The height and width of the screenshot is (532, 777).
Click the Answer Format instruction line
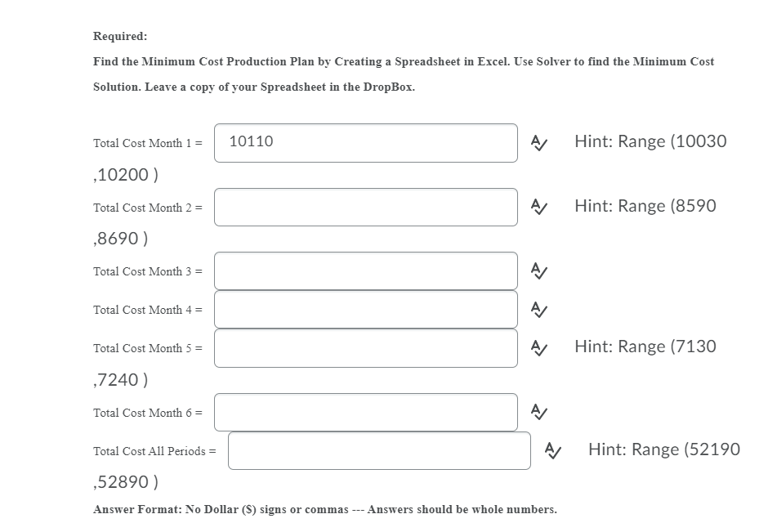click(x=325, y=509)
